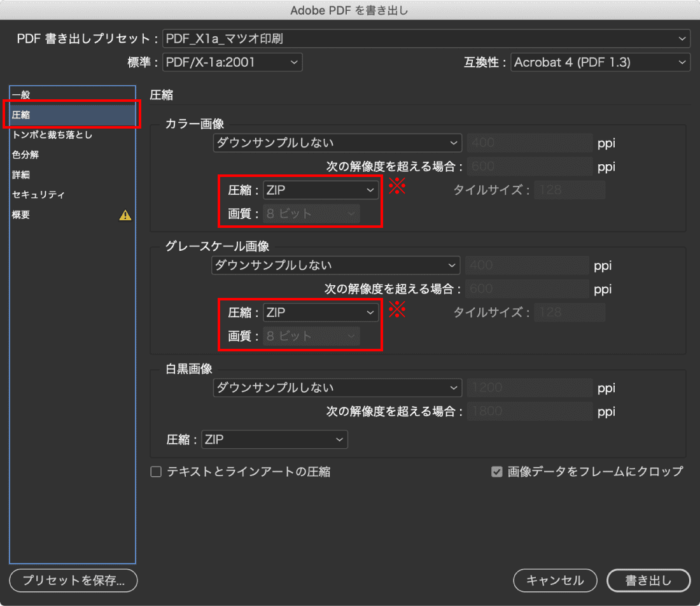Click カラー画像 タイルサイズ 128 field
This screenshot has width=700, height=606.
pos(570,190)
